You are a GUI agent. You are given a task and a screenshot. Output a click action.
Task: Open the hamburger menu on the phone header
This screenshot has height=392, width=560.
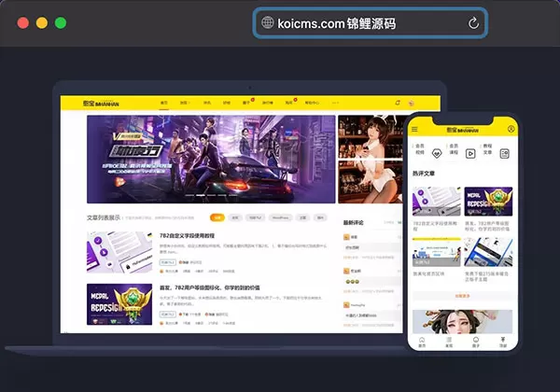[414, 129]
